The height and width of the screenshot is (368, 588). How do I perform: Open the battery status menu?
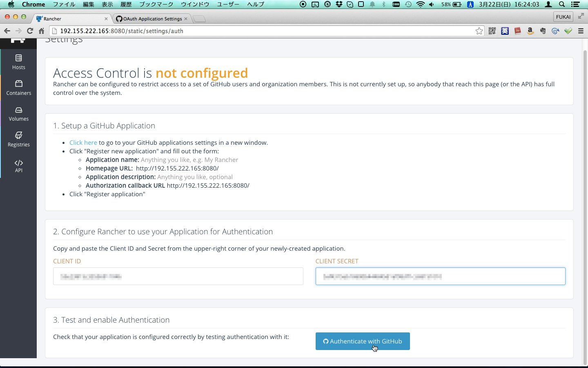tap(451, 4)
